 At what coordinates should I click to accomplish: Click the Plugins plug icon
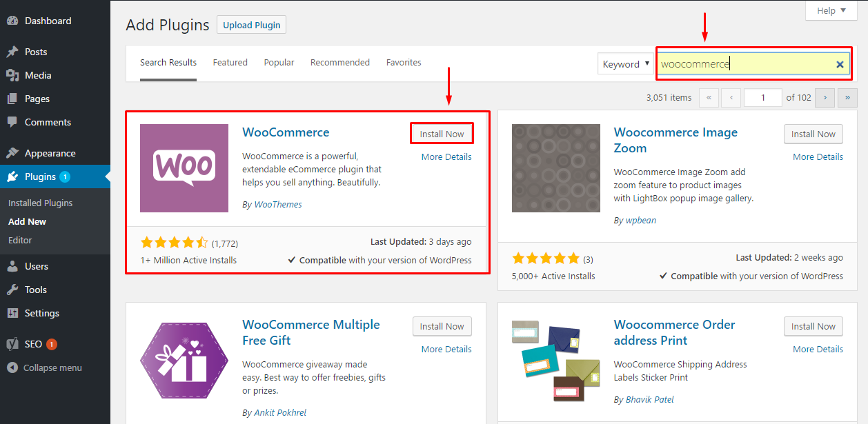tap(12, 176)
